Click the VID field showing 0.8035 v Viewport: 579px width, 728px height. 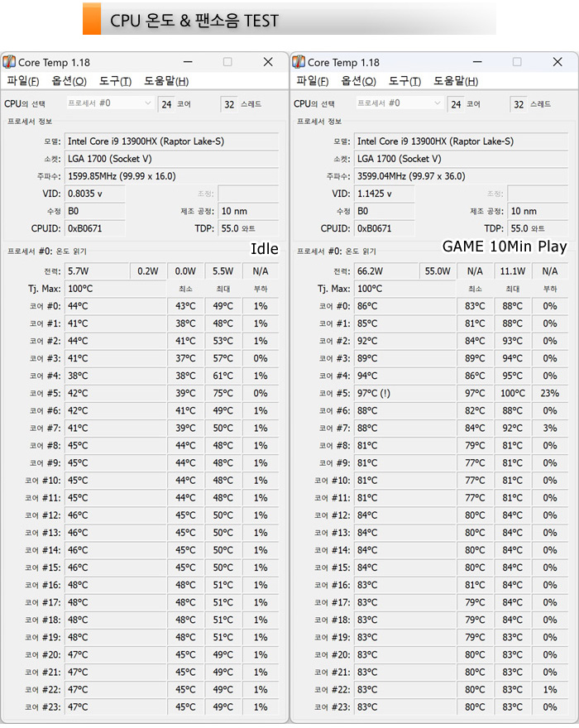pyautogui.click(x=94, y=194)
